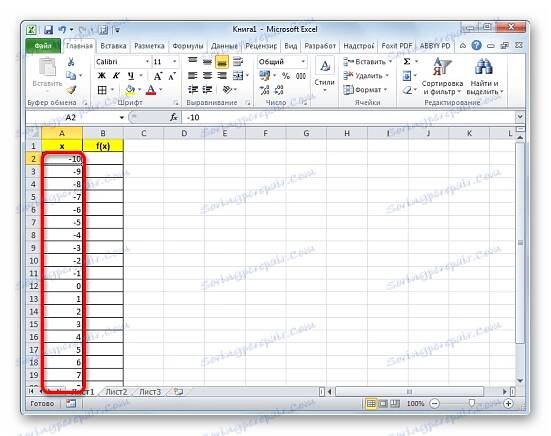
Task: Click the Merge and Center icon
Action: click(238, 76)
